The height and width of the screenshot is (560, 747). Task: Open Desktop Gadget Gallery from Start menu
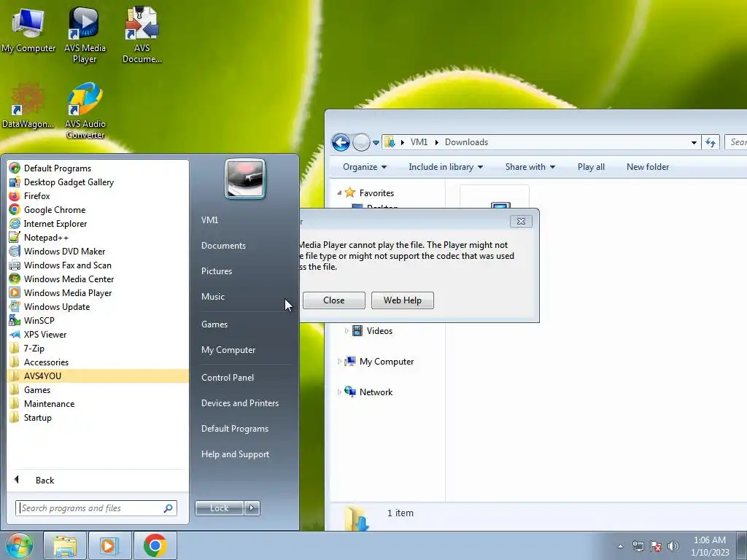pos(98,182)
